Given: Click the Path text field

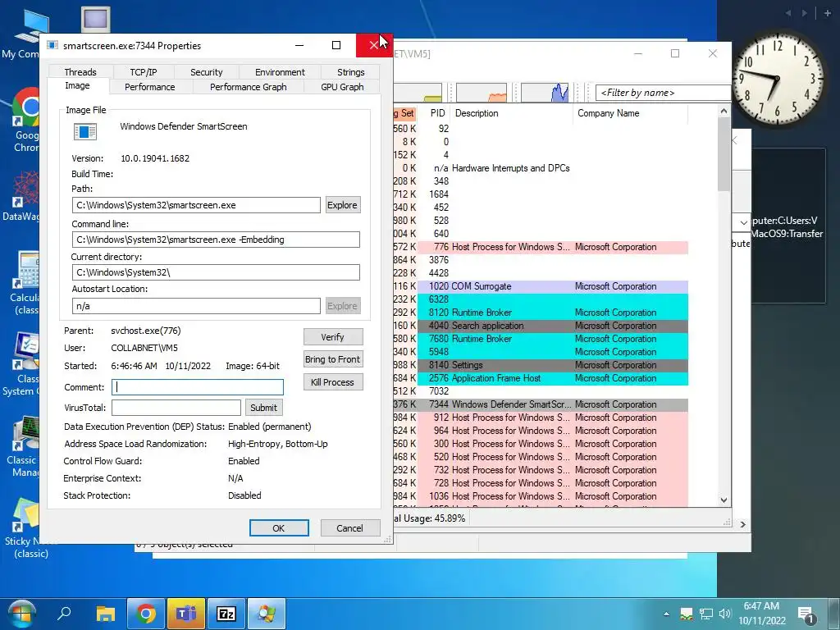Looking at the screenshot, I should [196, 205].
